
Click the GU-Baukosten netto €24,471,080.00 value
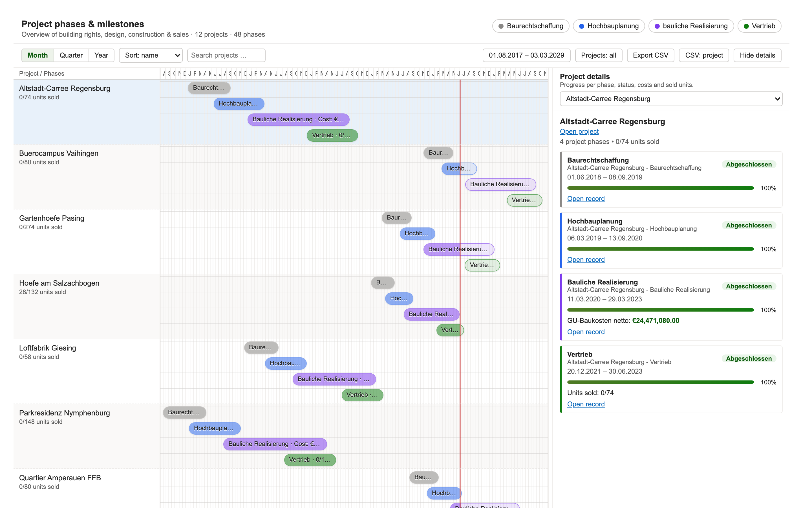(x=655, y=320)
